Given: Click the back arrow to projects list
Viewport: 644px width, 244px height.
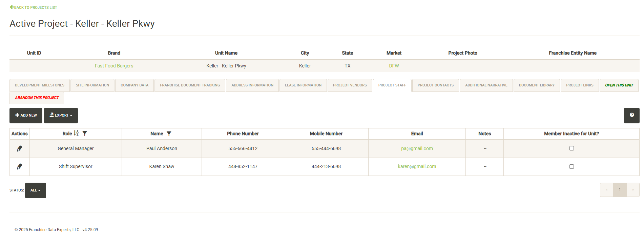Looking at the screenshot, I should (12, 7).
